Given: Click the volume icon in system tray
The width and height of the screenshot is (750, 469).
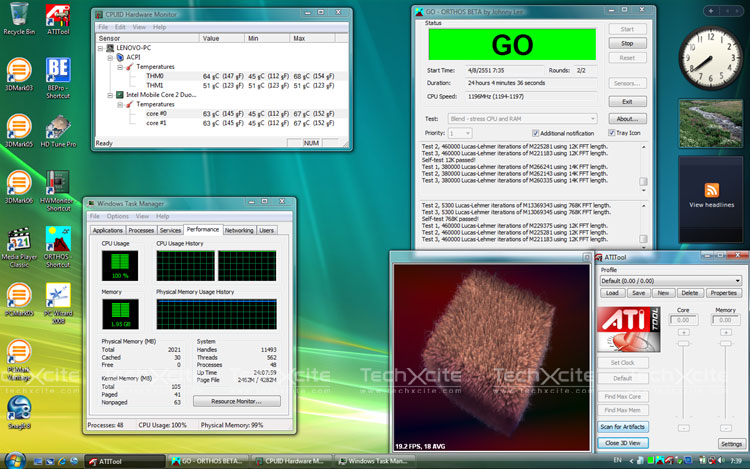Looking at the screenshot, I should [x=721, y=460].
